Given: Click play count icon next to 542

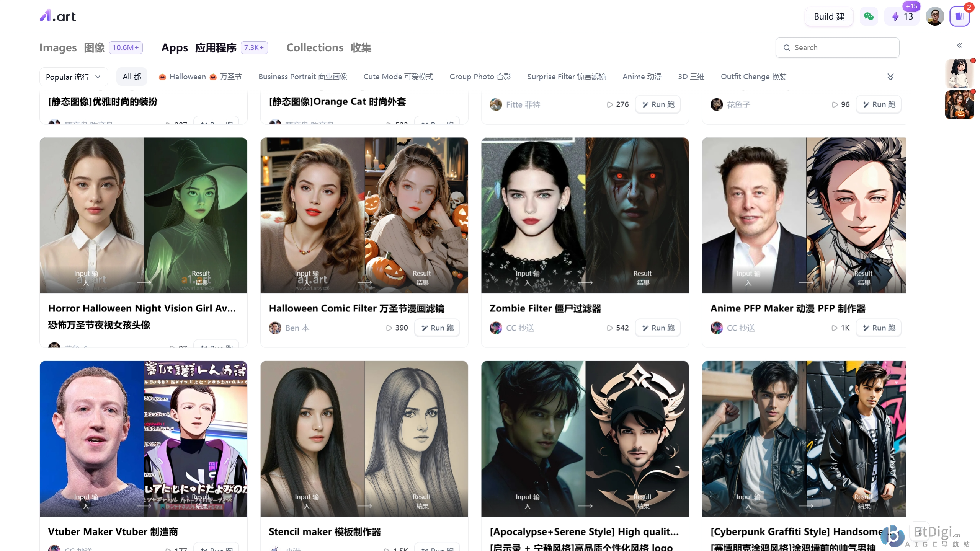Looking at the screenshot, I should click(x=609, y=328).
